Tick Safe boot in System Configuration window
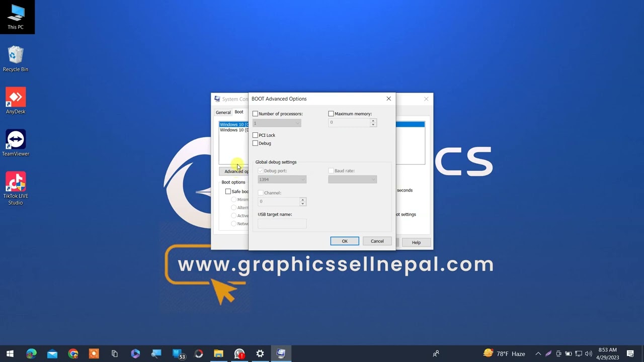The width and height of the screenshot is (644, 362). coord(228,192)
